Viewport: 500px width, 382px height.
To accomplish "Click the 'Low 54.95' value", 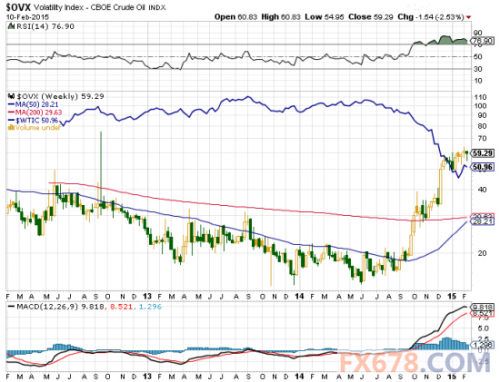I will click(324, 17).
